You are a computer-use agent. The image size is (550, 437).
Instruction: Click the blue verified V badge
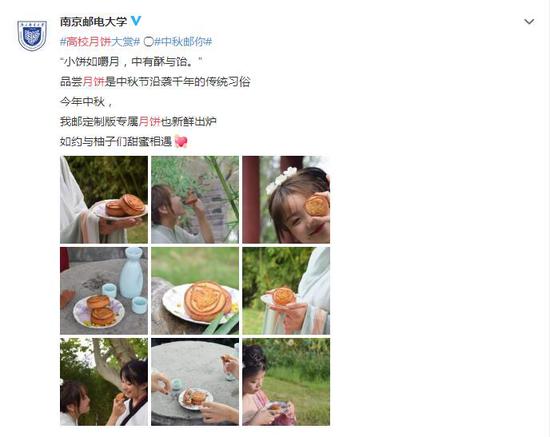[136, 21]
